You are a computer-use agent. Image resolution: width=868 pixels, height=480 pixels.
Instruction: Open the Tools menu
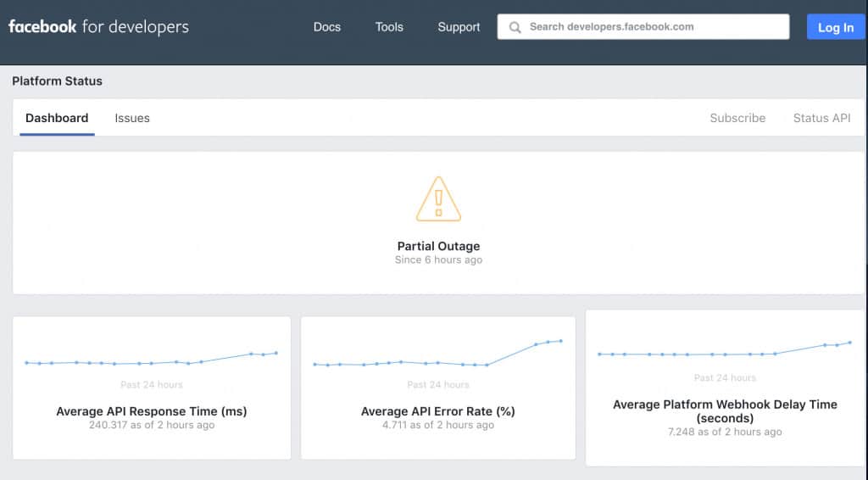[x=389, y=27]
